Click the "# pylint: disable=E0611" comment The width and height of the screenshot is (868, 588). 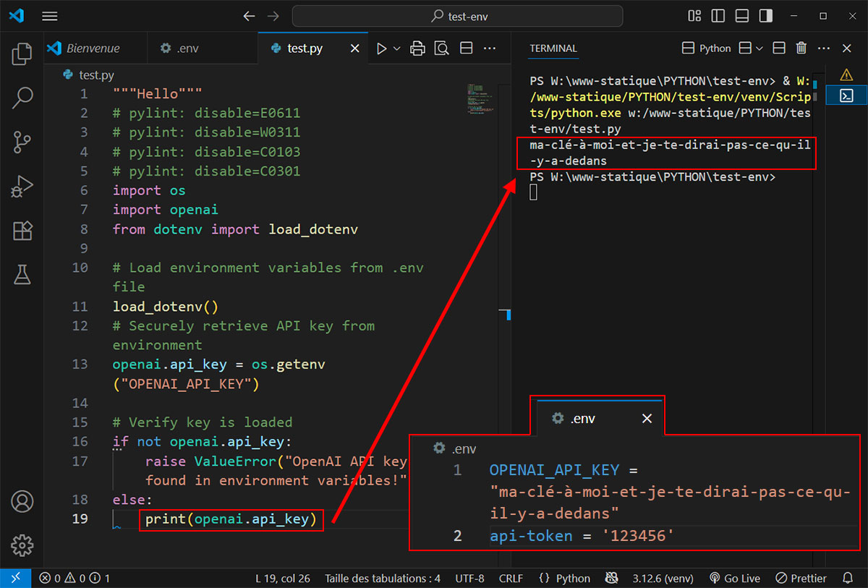click(x=206, y=113)
